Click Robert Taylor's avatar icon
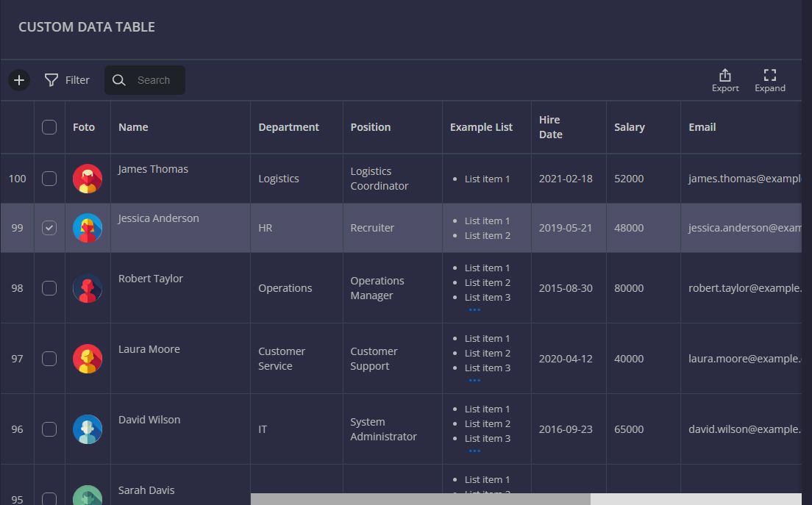 (88, 288)
